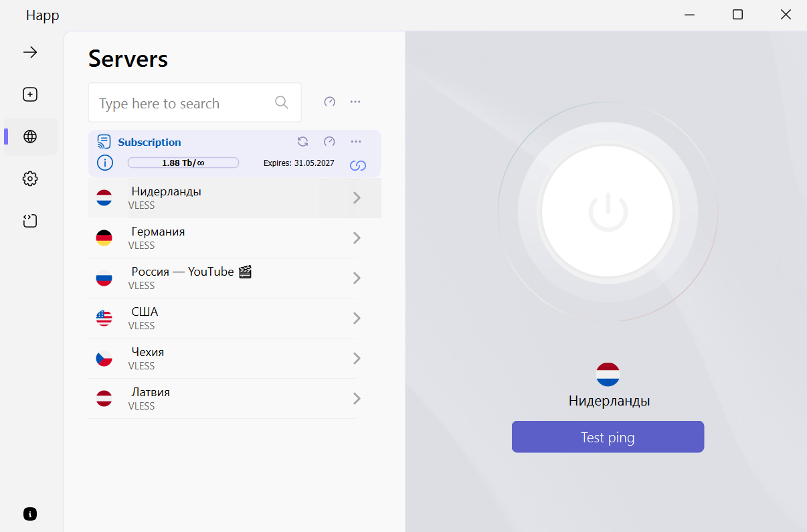Click the add subscription plus icon

30,94
